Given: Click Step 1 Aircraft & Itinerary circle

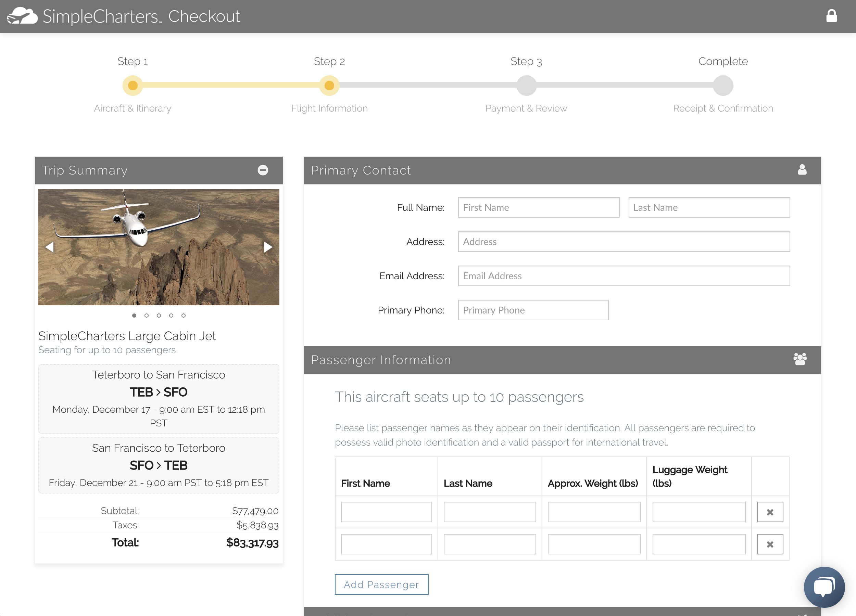Looking at the screenshot, I should [132, 85].
